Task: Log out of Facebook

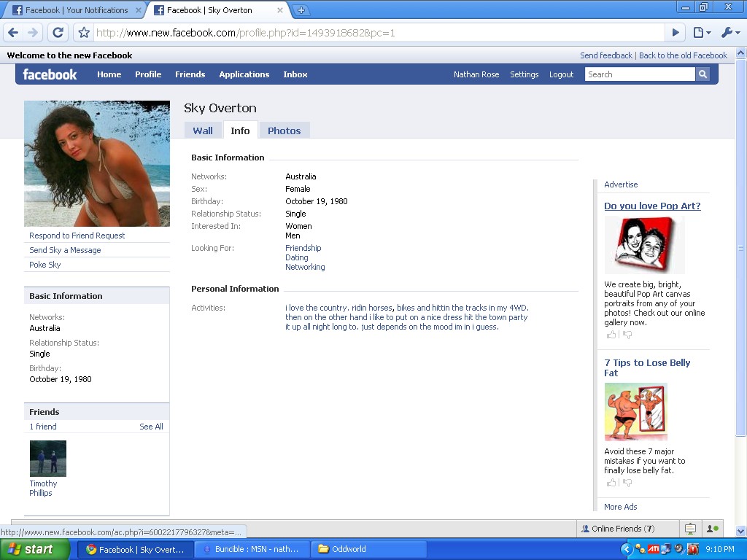Action: [x=561, y=74]
